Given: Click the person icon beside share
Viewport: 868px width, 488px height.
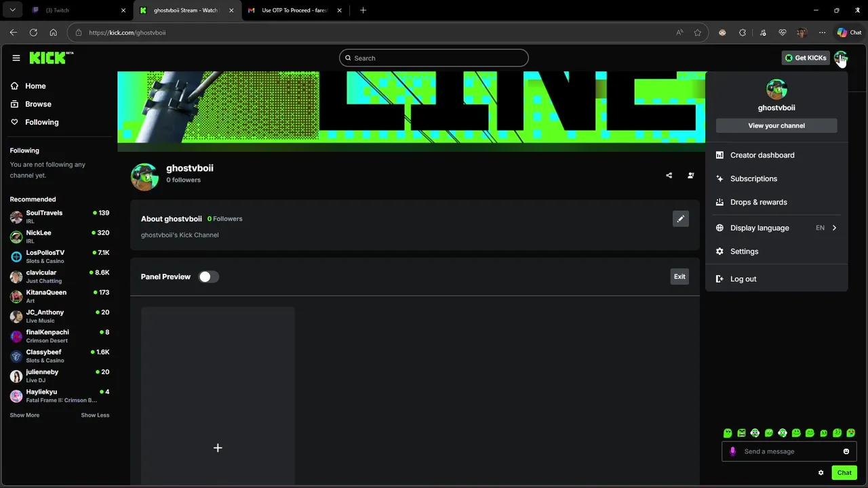Looking at the screenshot, I should coord(690,176).
